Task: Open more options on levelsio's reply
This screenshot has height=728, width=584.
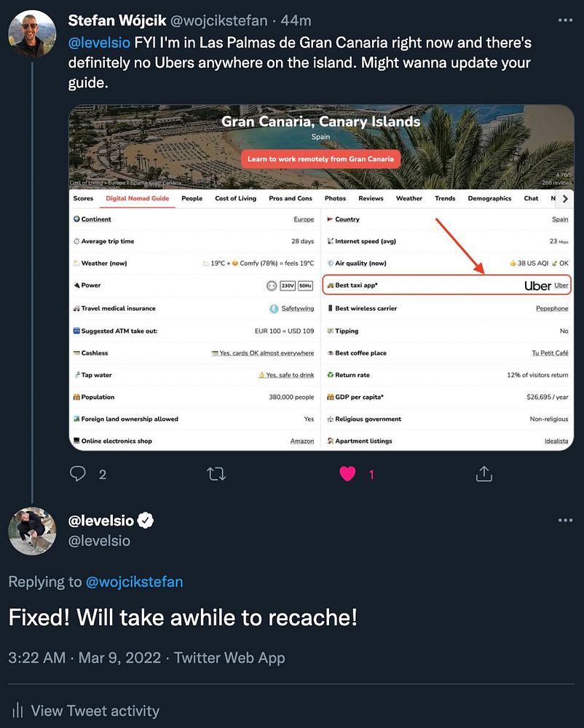Action: (x=564, y=521)
